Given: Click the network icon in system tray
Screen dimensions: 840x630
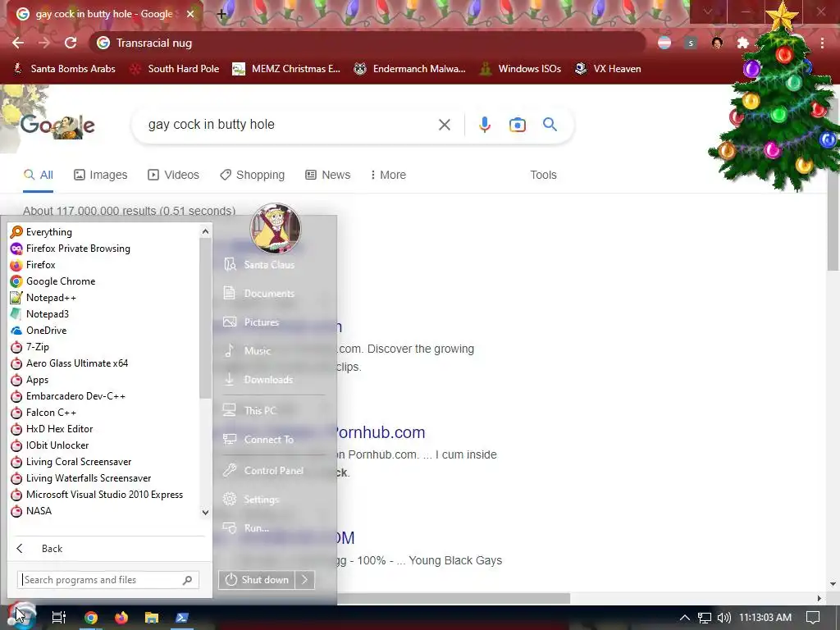Looking at the screenshot, I should (705, 618).
